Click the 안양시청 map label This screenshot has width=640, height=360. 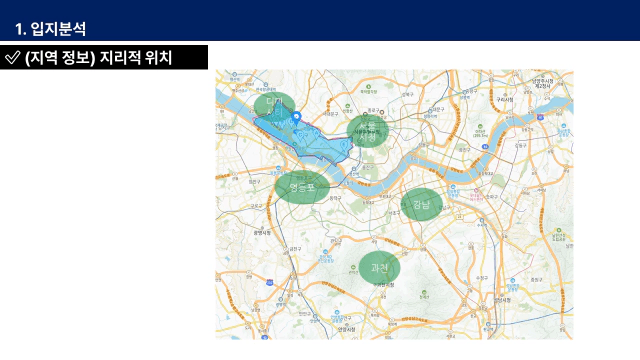(x=347, y=329)
